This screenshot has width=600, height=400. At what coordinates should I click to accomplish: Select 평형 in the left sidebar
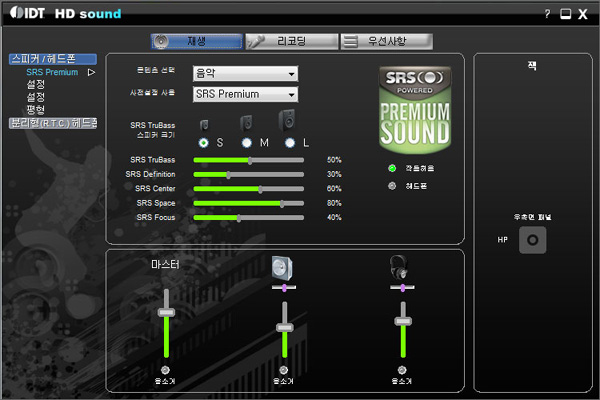[x=35, y=110]
